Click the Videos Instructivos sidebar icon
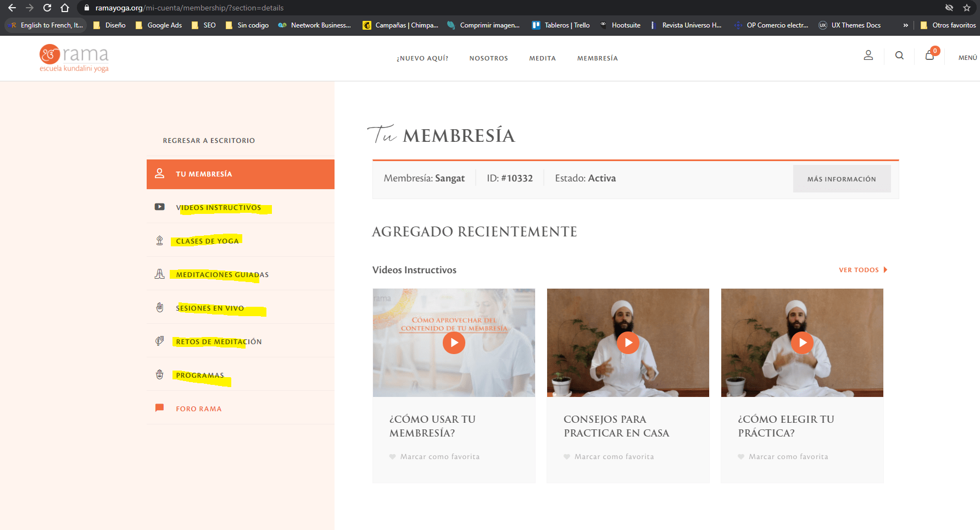The height and width of the screenshot is (530, 980). 160,207
